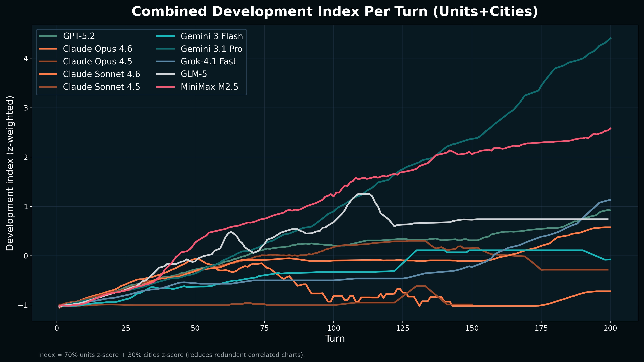Select the MiniMax M2.5 legend line swatch

pos(166,87)
